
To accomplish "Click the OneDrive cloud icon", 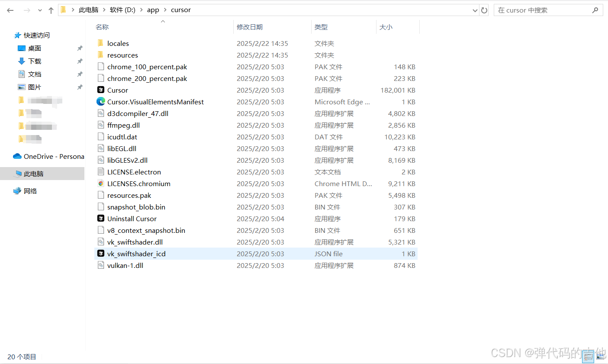I will 17,156.
